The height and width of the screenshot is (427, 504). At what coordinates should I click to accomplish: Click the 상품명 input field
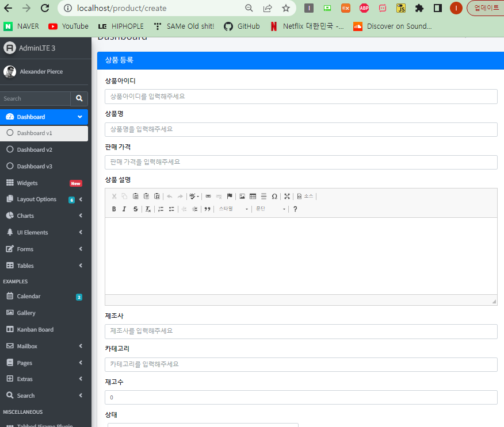pyautogui.click(x=301, y=129)
